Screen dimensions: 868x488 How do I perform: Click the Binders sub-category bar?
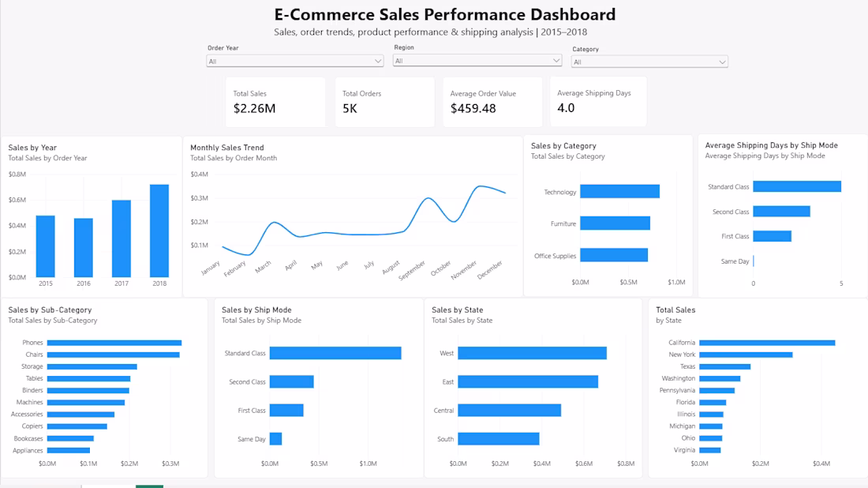(88, 391)
